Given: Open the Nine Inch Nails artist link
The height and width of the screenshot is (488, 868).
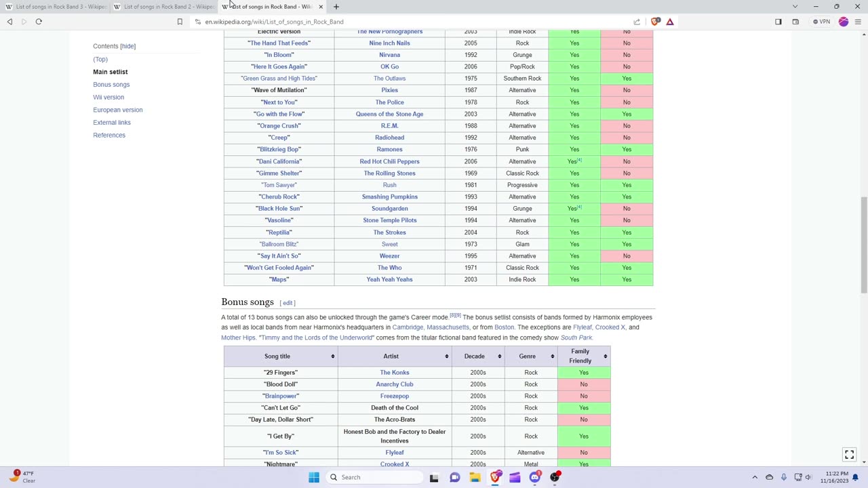Looking at the screenshot, I should 389,43.
